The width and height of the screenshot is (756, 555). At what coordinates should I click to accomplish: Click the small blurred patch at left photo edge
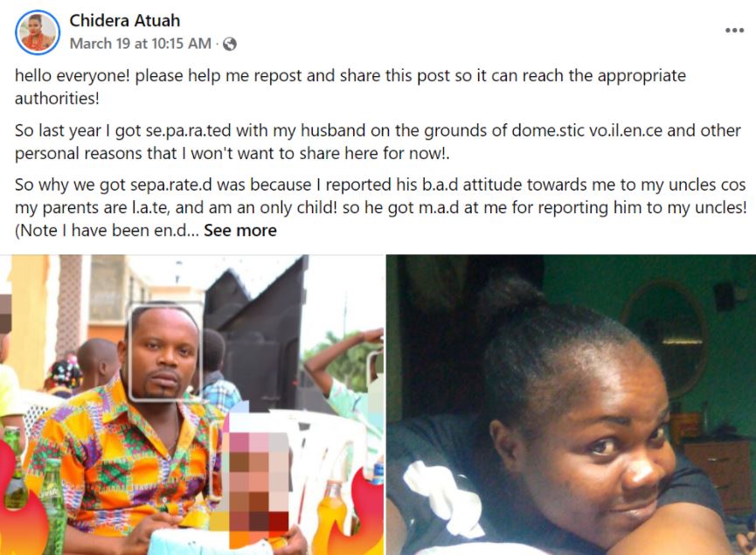pyautogui.click(x=5, y=313)
